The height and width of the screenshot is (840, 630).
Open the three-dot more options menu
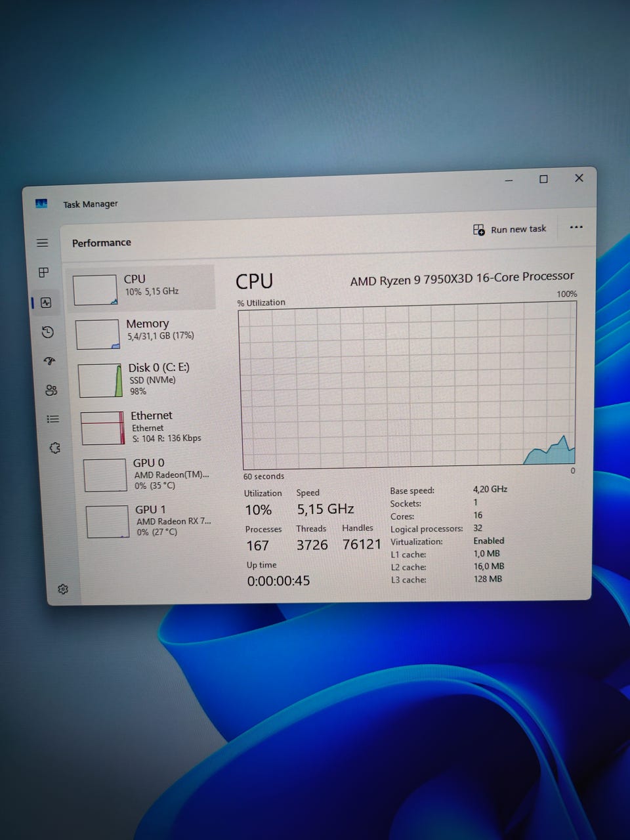(x=576, y=227)
